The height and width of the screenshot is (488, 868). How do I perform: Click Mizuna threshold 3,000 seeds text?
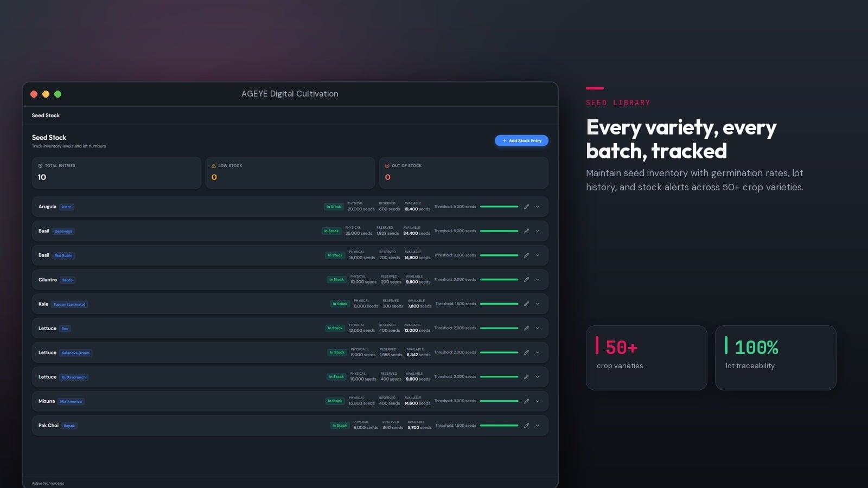(455, 401)
